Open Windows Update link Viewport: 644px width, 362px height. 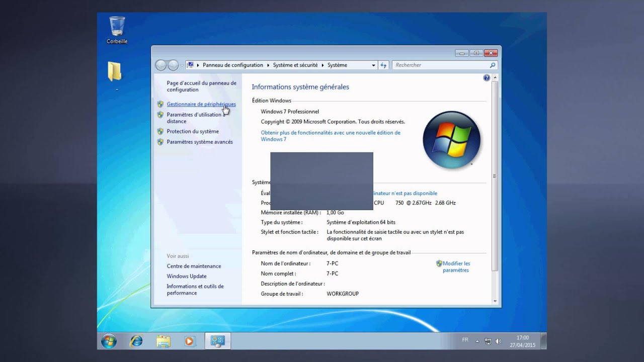[x=187, y=276]
